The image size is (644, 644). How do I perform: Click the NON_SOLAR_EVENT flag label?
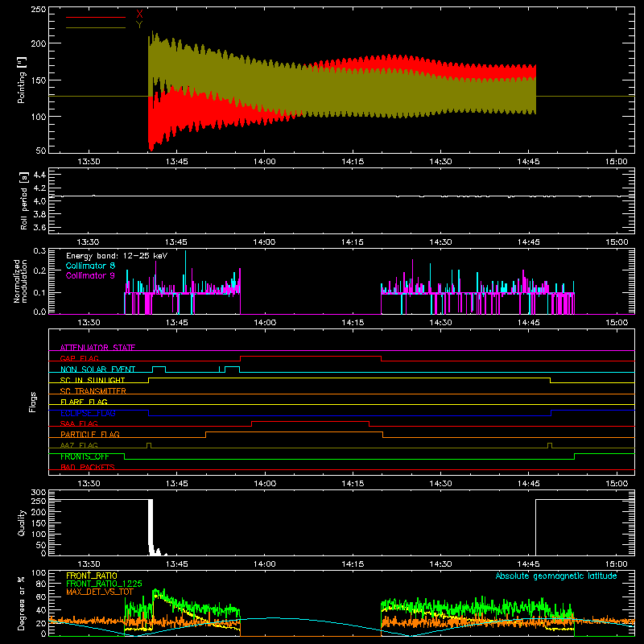(x=97, y=369)
